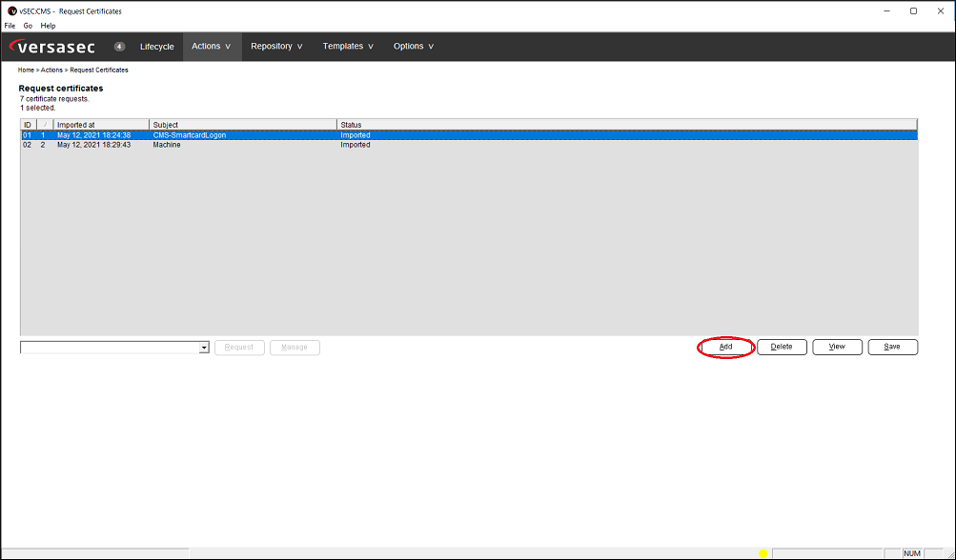This screenshot has width=956, height=560.
Task: Click the Home breadcrumb link
Action: 26,70
